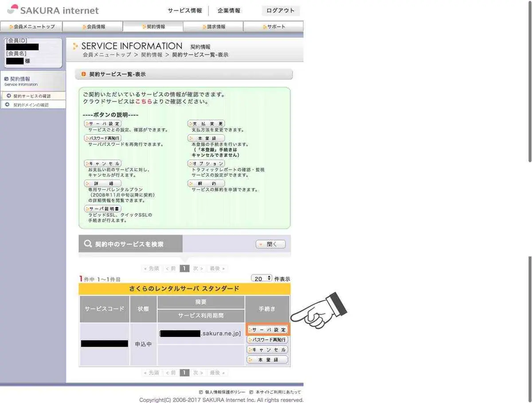The width and height of the screenshot is (532, 403).
Task: Click the キャンセル button in the table
Action: coord(267,350)
